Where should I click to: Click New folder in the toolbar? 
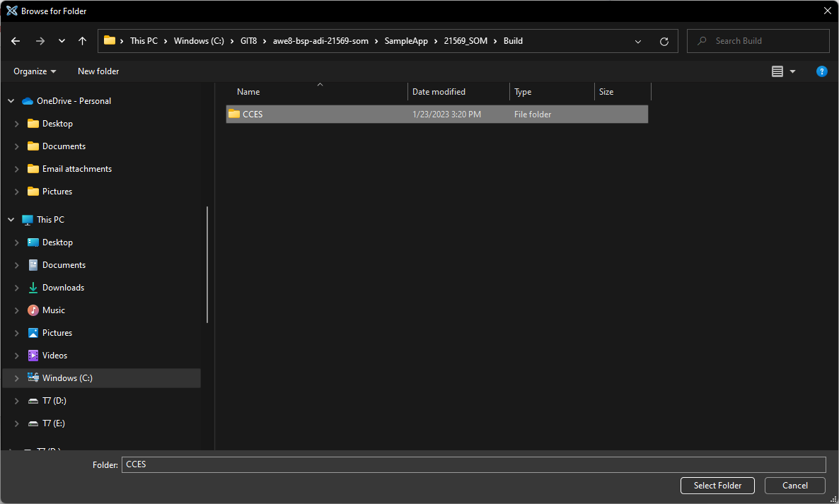point(98,71)
